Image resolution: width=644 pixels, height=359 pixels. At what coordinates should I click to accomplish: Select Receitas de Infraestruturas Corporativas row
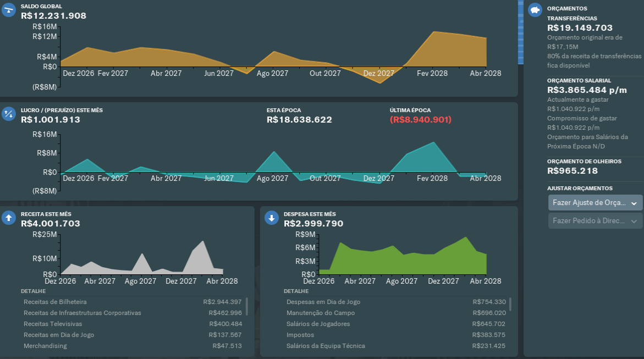pos(133,313)
